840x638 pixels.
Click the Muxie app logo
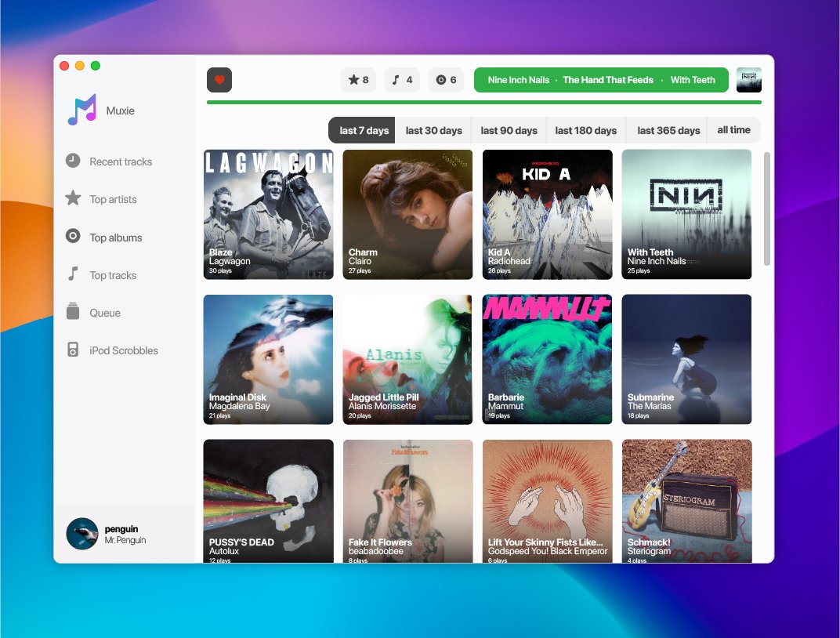coord(82,110)
